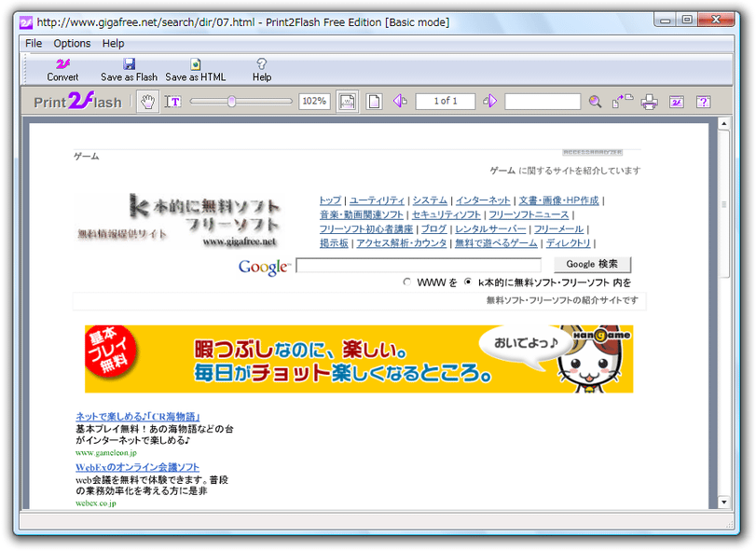This screenshot has height=551, width=756.
Task: Click the Google 検索 button
Action: click(x=592, y=264)
